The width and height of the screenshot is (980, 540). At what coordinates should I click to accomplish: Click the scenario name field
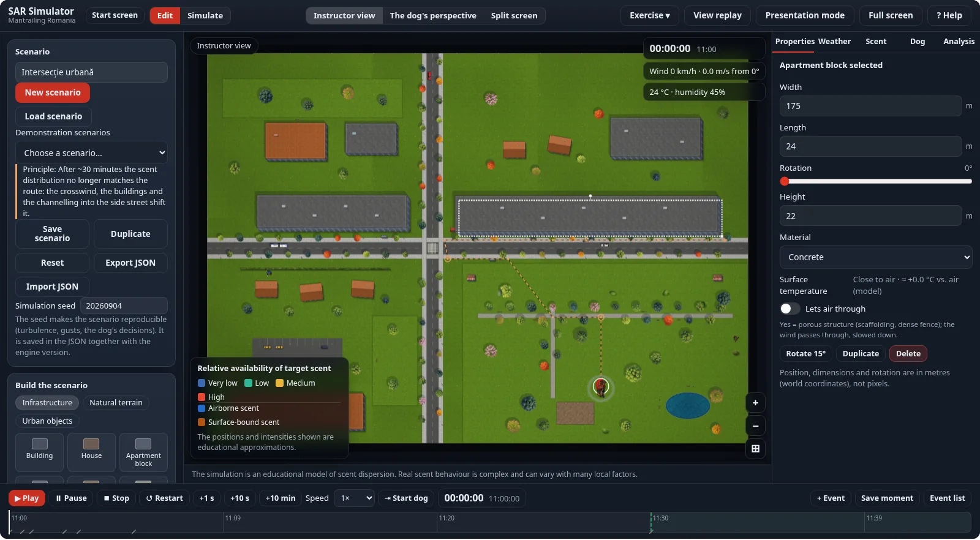pyautogui.click(x=91, y=72)
